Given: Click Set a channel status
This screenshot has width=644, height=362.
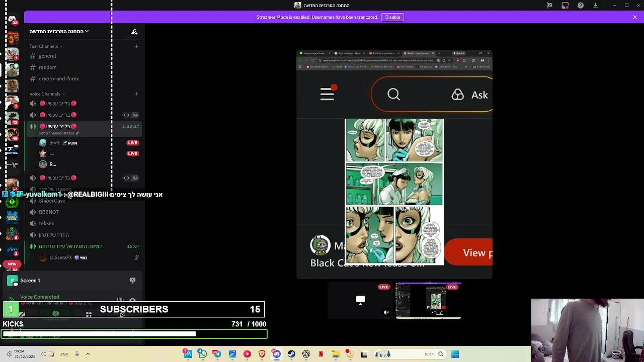Looking at the screenshot, I should (x=59, y=133).
